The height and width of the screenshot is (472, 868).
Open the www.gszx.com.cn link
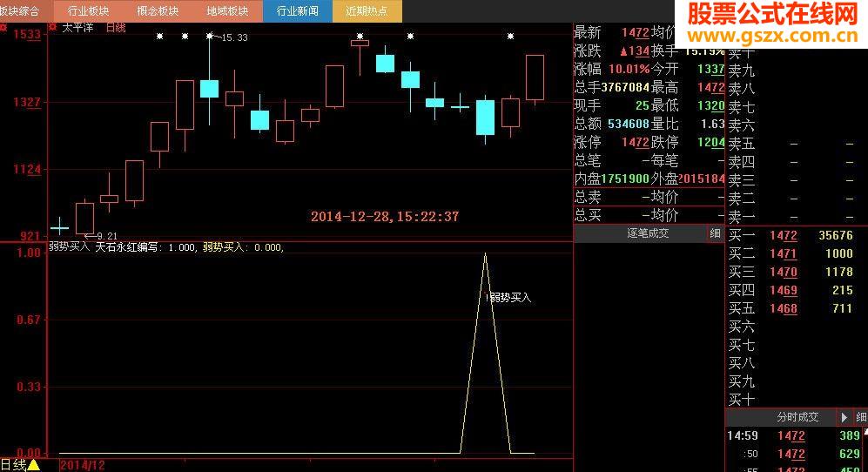coord(772,37)
